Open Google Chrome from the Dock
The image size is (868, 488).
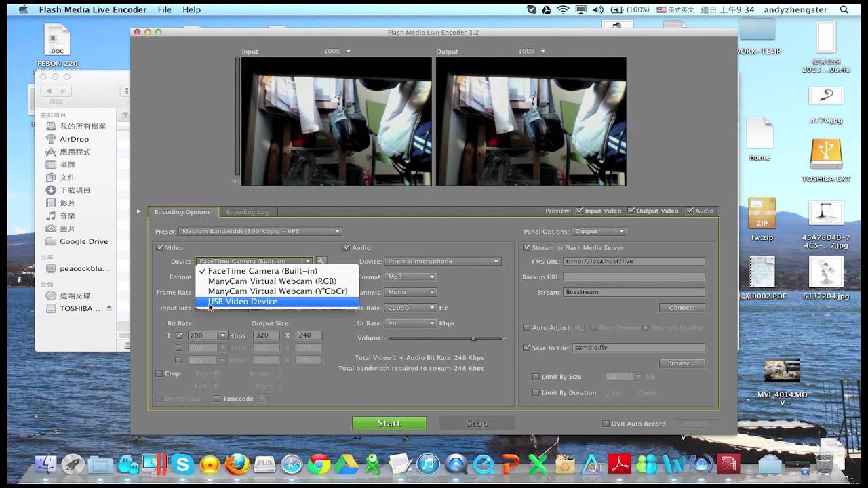pos(319,464)
